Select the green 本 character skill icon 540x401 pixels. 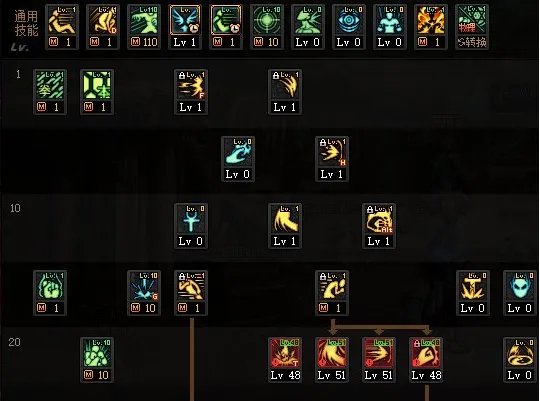97,85
